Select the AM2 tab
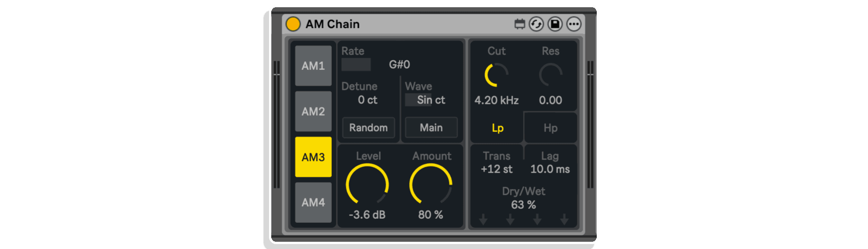The height and width of the screenshot is (249, 868). pos(313,111)
